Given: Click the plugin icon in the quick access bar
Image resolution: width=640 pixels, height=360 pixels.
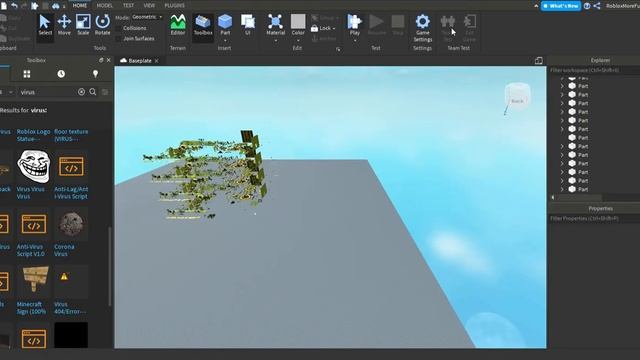Looking at the screenshot, I should tap(35, 6).
